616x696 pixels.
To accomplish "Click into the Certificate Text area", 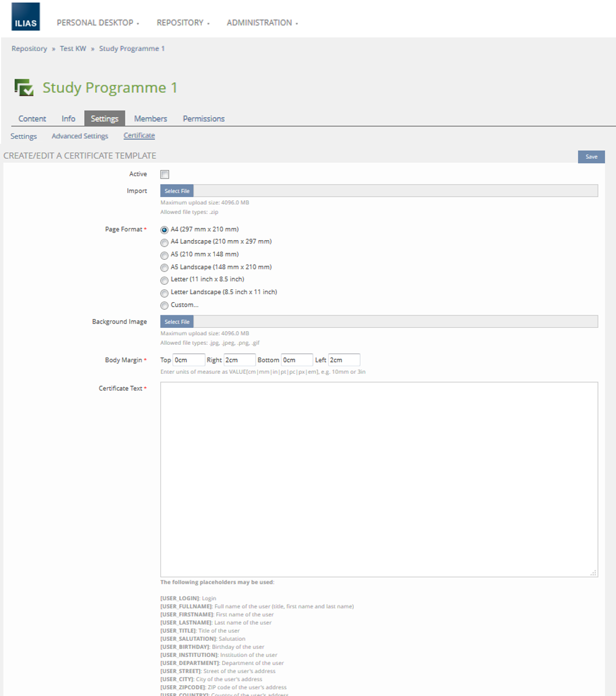I will tap(379, 479).
